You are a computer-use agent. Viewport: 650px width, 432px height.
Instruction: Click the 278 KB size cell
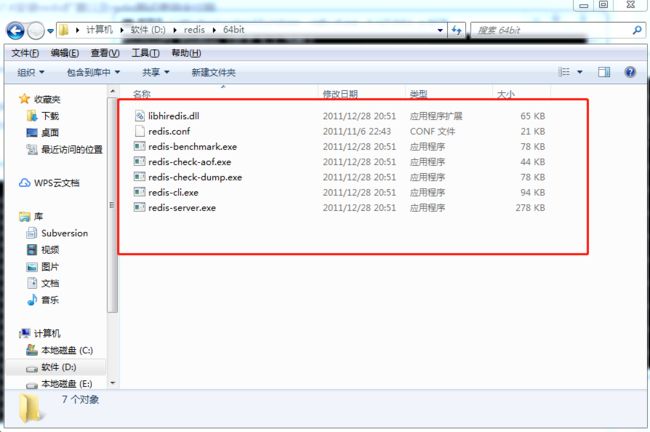[530, 208]
